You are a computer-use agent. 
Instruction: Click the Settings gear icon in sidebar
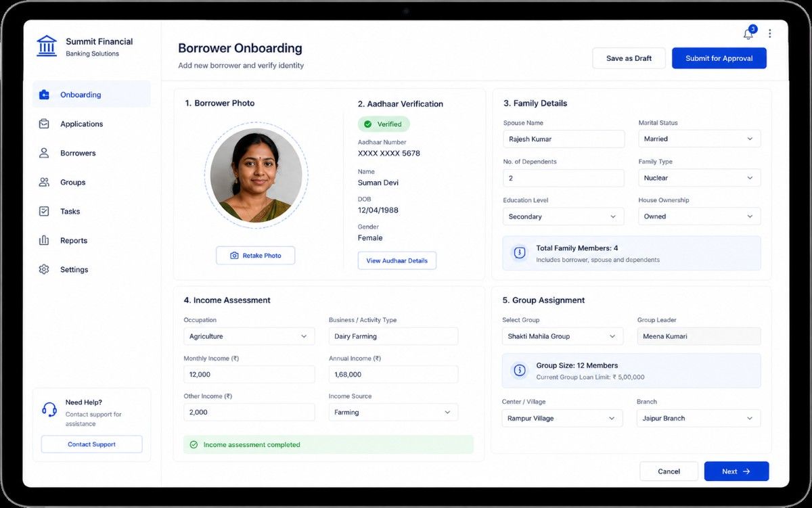tap(44, 269)
